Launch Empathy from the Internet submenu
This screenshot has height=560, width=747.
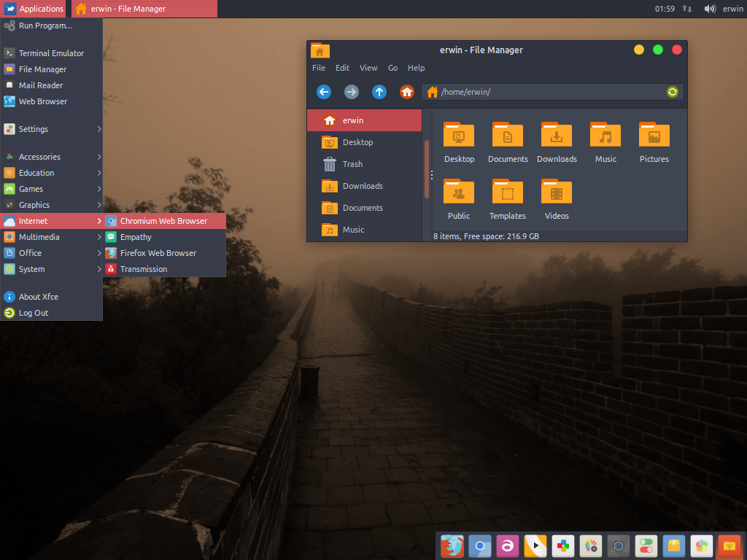tap(165, 237)
